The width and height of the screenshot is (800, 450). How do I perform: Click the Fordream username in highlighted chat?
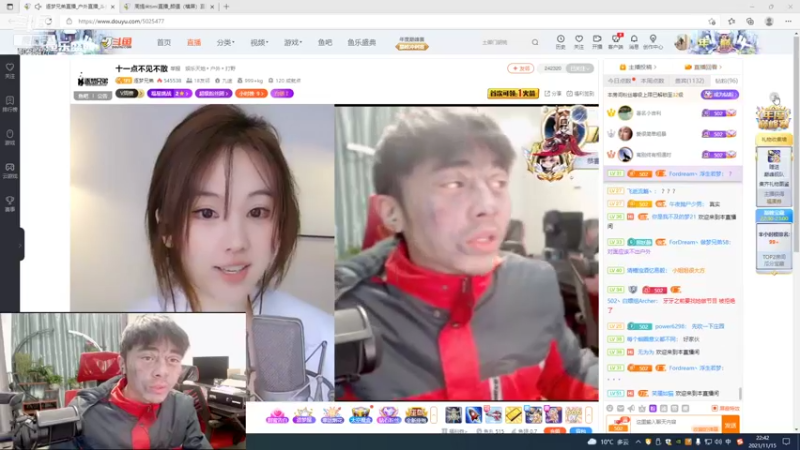[696, 174]
